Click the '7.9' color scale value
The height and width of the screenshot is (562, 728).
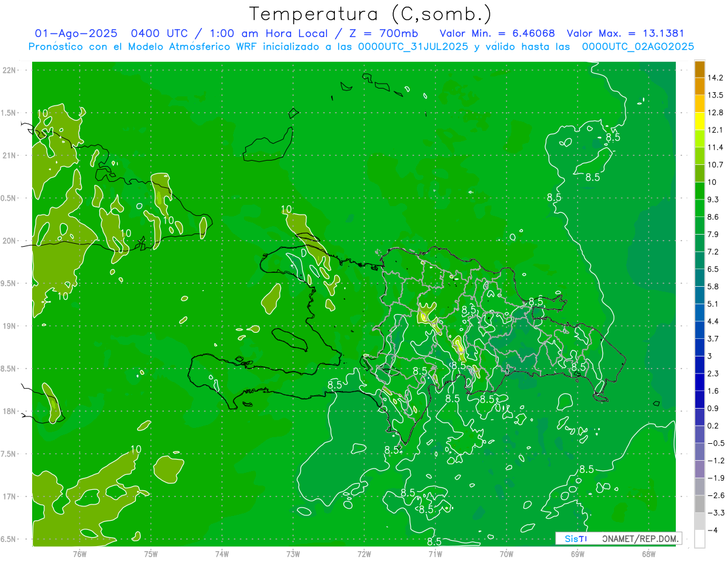point(714,235)
